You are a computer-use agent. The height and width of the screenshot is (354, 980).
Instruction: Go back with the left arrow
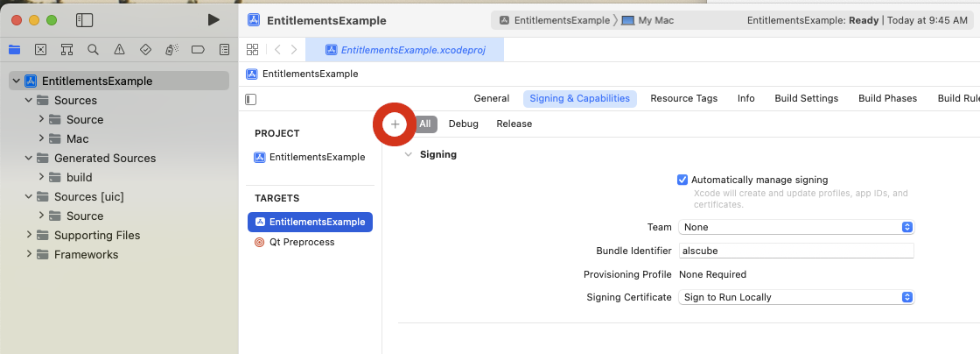pyautogui.click(x=277, y=49)
